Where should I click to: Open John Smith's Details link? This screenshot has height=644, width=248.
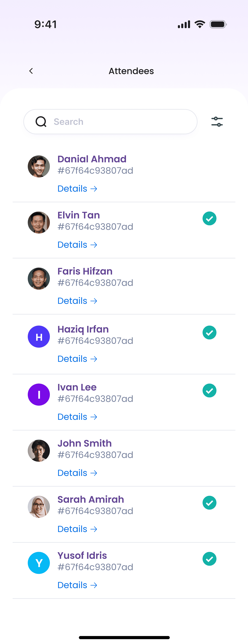[x=77, y=473]
